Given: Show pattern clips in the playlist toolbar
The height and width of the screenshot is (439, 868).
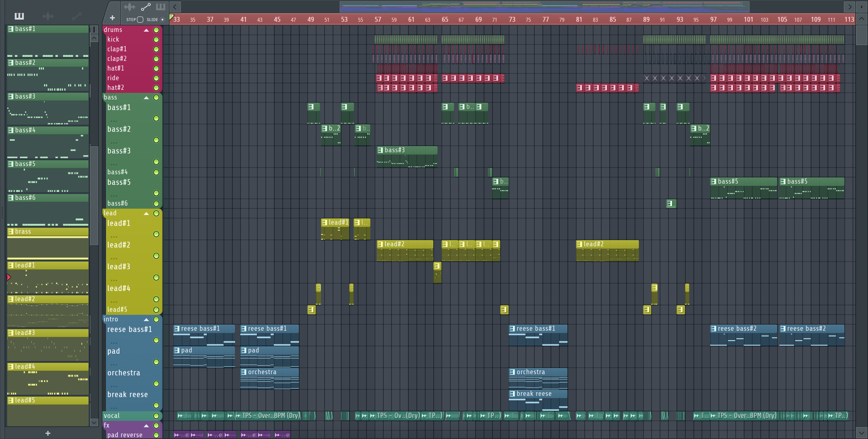Looking at the screenshot, I should [x=161, y=7].
